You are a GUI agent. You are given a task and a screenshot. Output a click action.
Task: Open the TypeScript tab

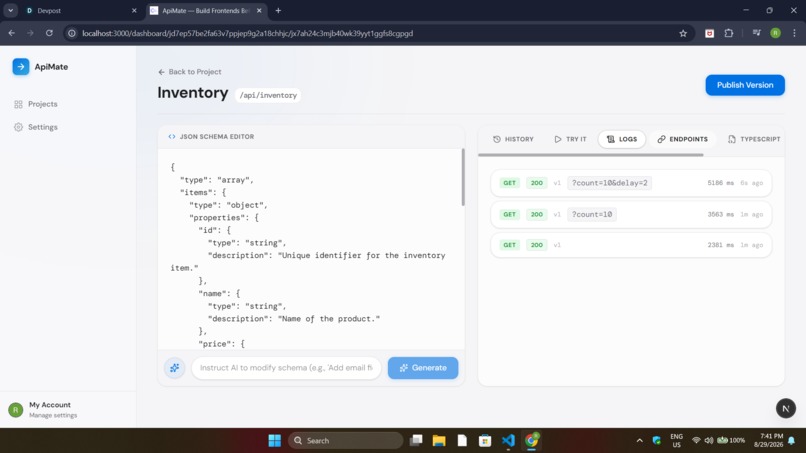(x=754, y=139)
